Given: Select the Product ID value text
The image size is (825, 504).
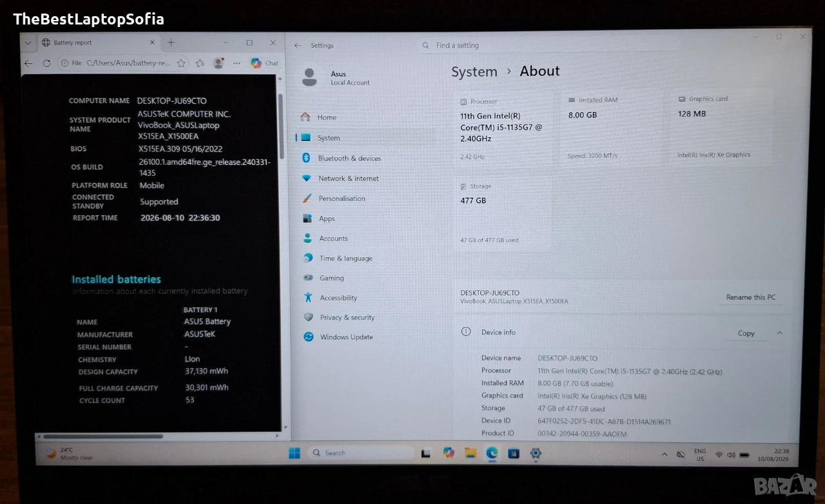Looking at the screenshot, I should [x=582, y=434].
